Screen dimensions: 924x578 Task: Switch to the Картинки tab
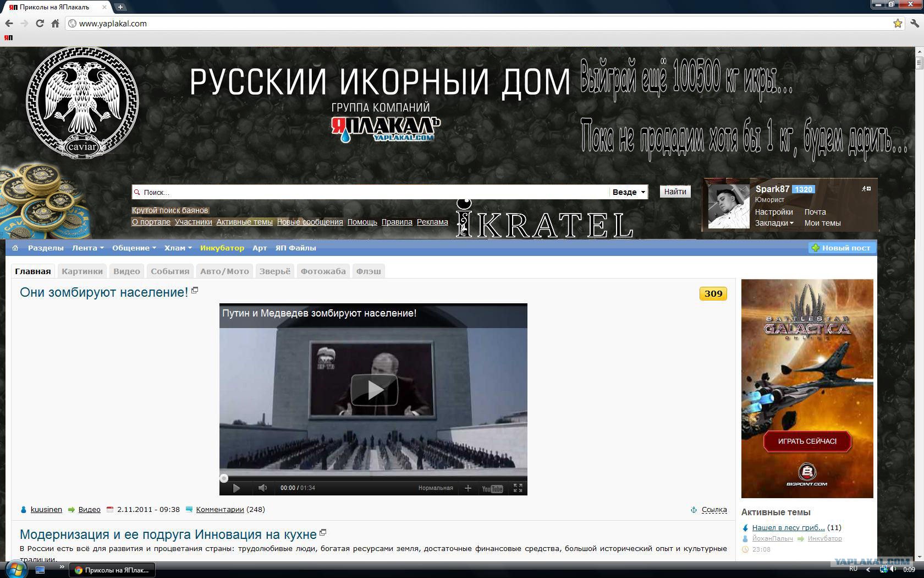click(82, 271)
